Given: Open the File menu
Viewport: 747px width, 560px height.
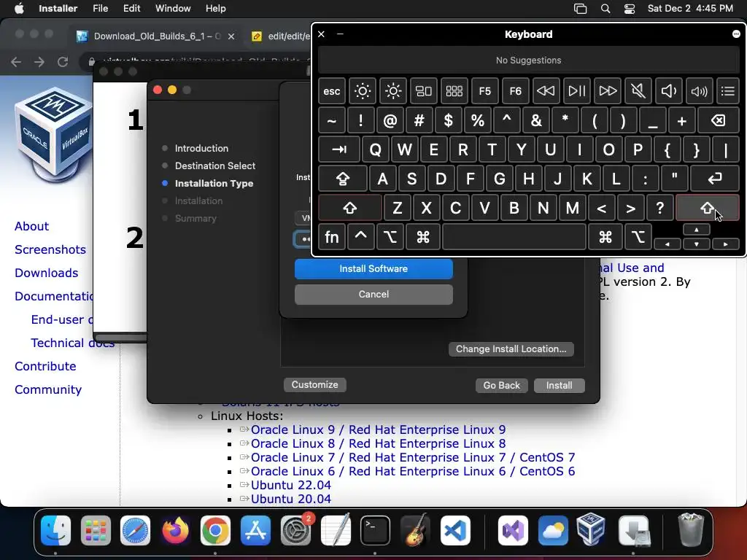Looking at the screenshot, I should pos(100,9).
